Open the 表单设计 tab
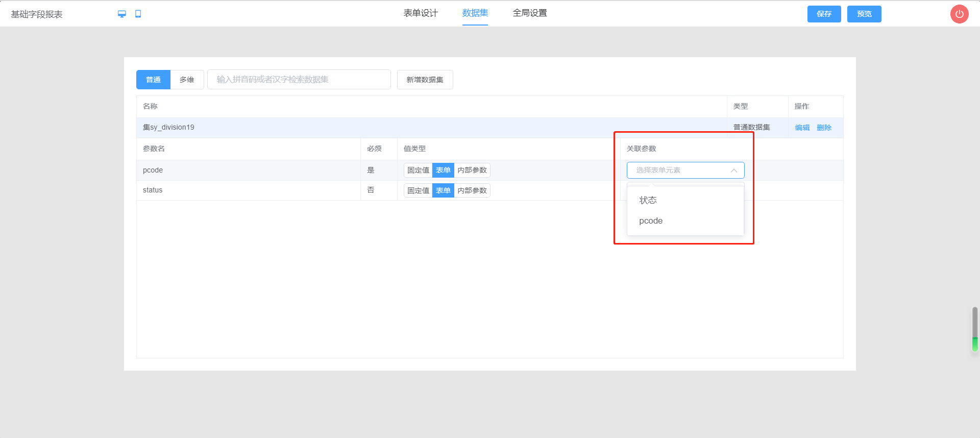The width and height of the screenshot is (980, 438). [x=421, y=13]
